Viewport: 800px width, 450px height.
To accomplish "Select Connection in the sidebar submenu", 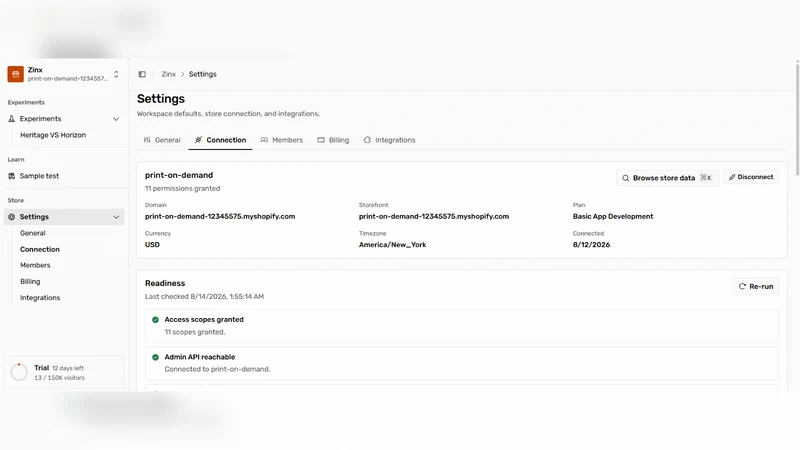I will click(x=40, y=249).
